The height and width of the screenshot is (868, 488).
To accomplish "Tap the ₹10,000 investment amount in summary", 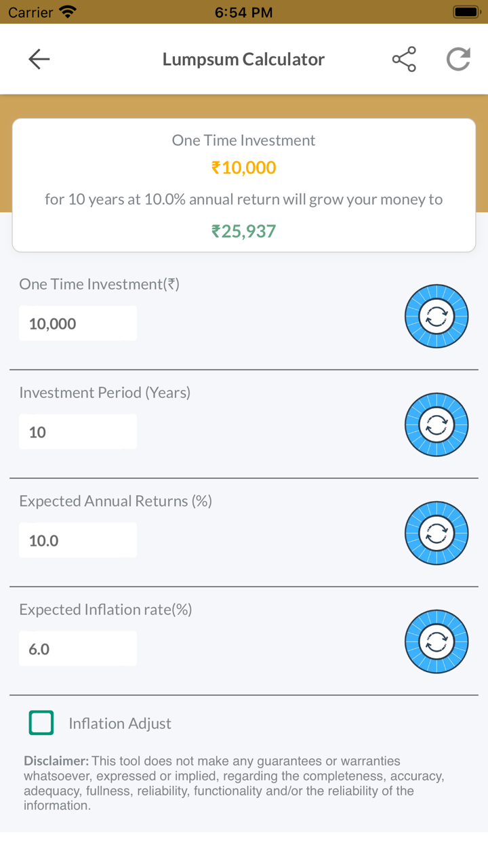I will pos(244,167).
